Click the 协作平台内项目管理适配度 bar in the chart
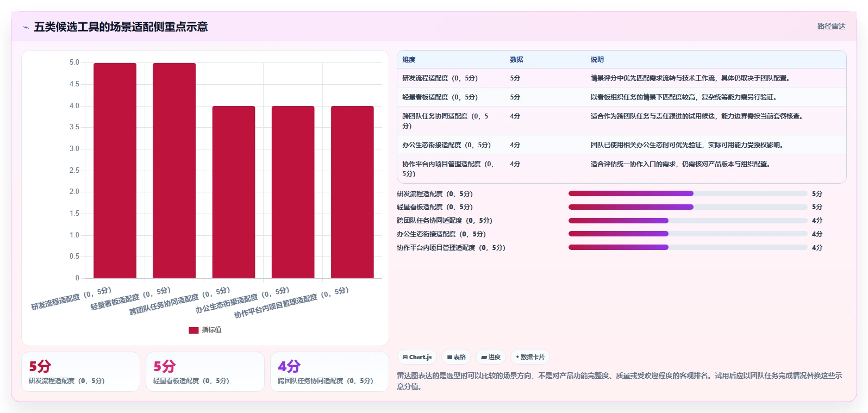Image resolution: width=868 pixels, height=413 pixels. coord(352,192)
